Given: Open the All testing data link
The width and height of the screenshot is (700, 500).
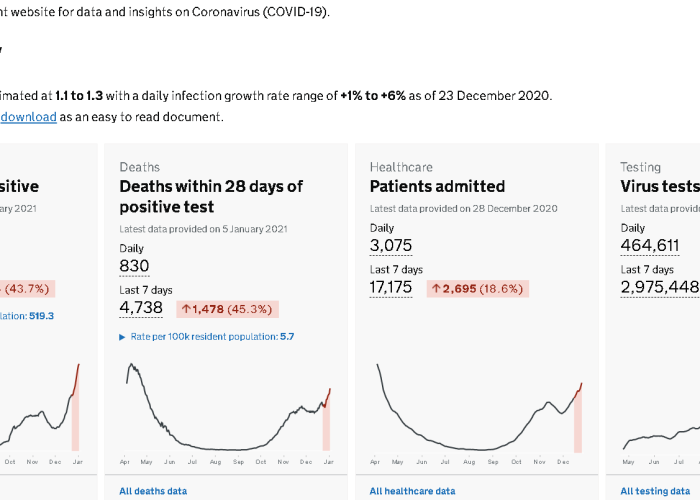Looking at the screenshot, I should (655, 491).
